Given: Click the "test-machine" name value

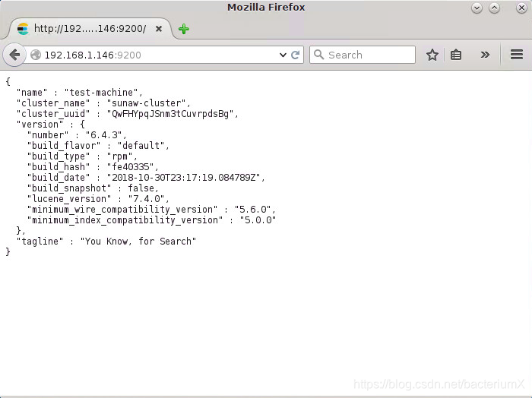Looking at the screenshot, I should tap(101, 93).
